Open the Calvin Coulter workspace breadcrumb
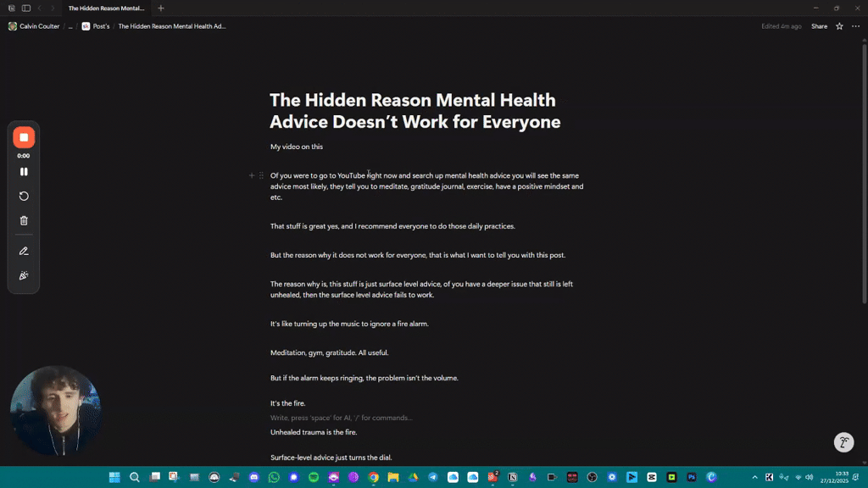The height and width of the screenshot is (488, 868). [34, 26]
